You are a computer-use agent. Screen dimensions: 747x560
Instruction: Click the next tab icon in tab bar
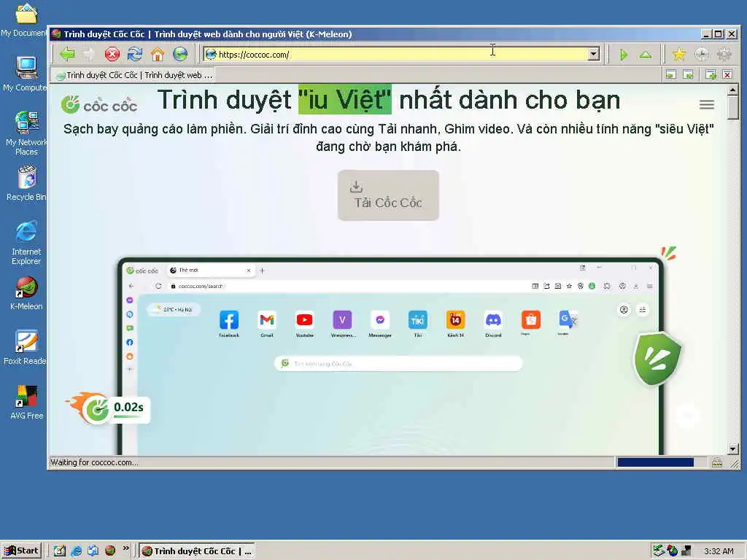(688, 75)
